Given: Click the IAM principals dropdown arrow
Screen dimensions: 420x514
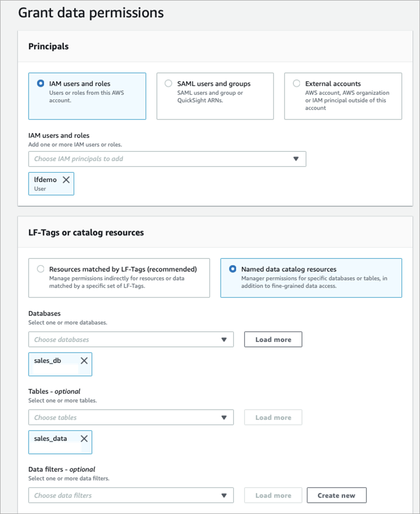Looking at the screenshot, I should [x=296, y=158].
